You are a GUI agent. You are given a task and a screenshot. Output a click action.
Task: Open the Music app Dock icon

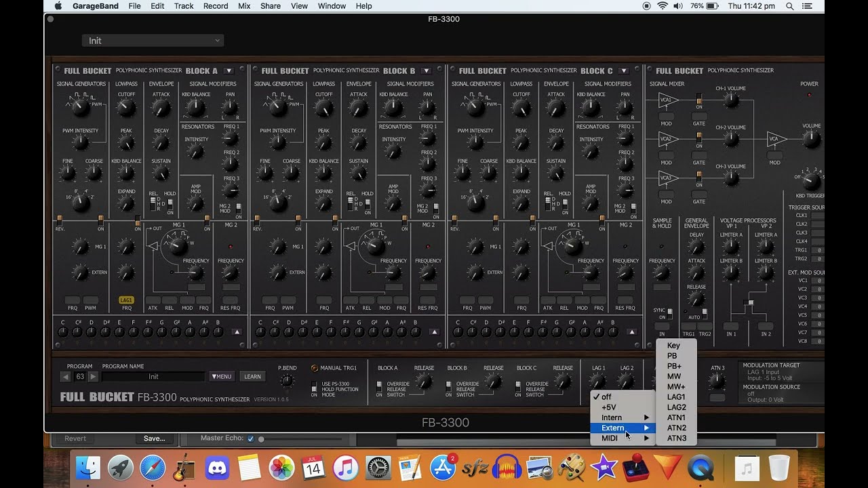click(346, 468)
